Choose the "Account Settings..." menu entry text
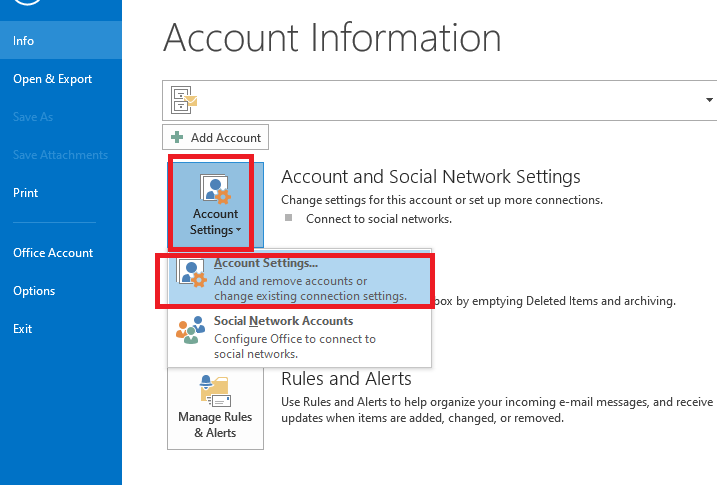This screenshot has width=717, height=485. [x=266, y=264]
